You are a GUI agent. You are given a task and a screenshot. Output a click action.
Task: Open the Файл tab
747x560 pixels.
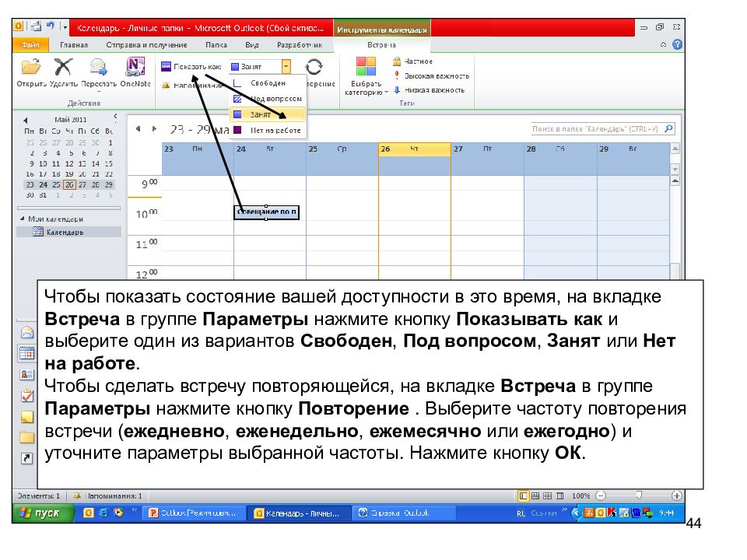coord(30,45)
